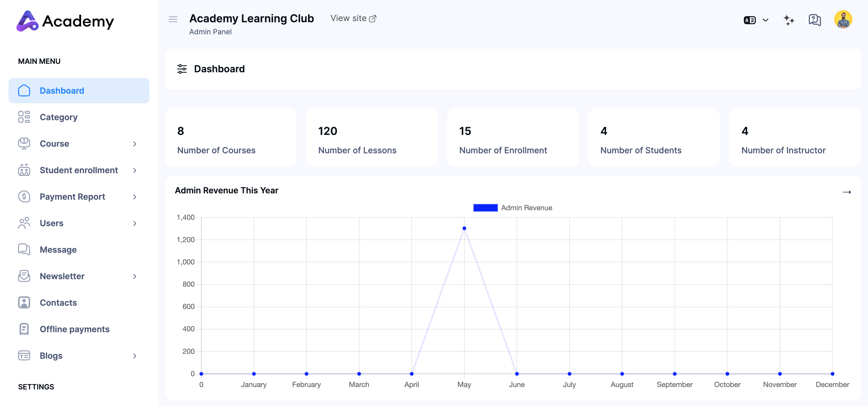This screenshot has width=868, height=406.
Task: Expand the Course submenu
Action: click(135, 144)
